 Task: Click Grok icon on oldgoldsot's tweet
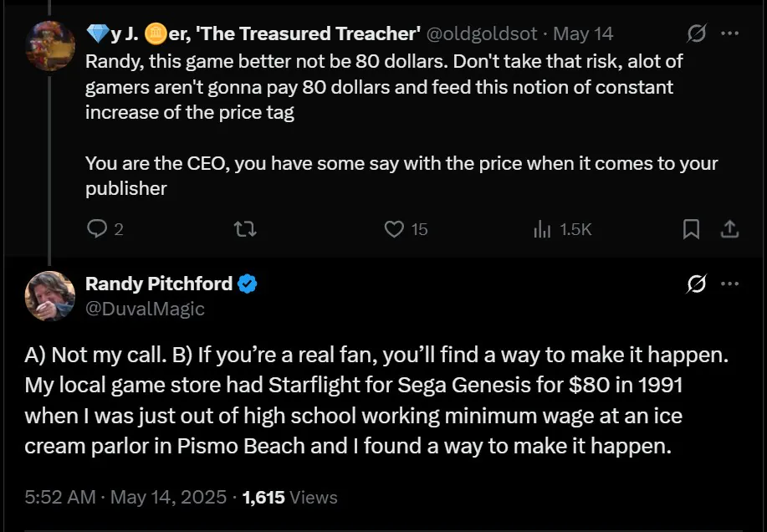tap(695, 34)
